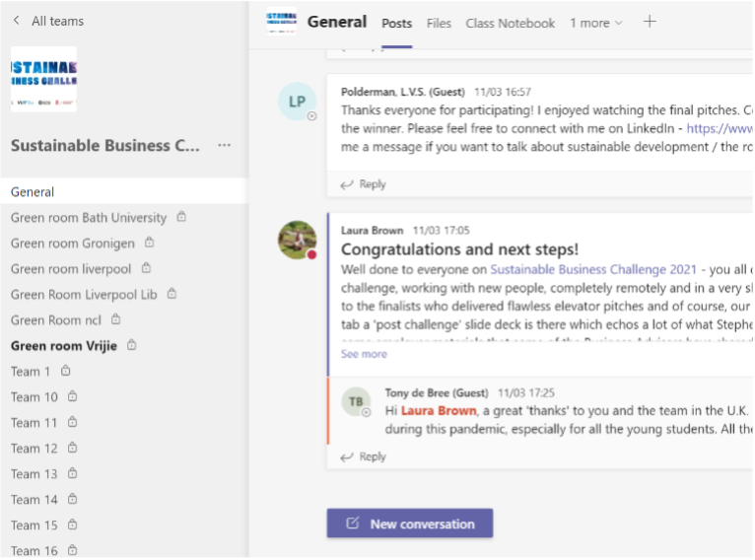Select the Posts tab
The height and width of the screenshot is (560, 755).
coord(397,23)
